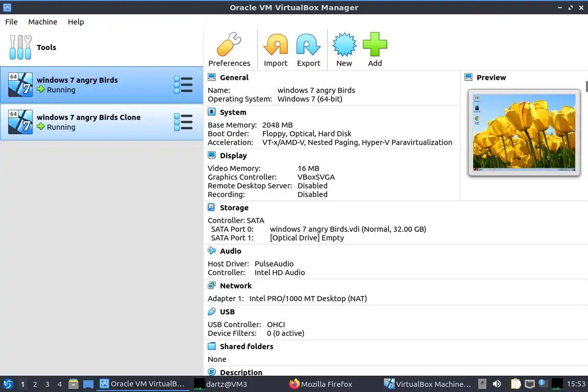Click the 'VBoxSVGA' graphics controller value

(316, 177)
